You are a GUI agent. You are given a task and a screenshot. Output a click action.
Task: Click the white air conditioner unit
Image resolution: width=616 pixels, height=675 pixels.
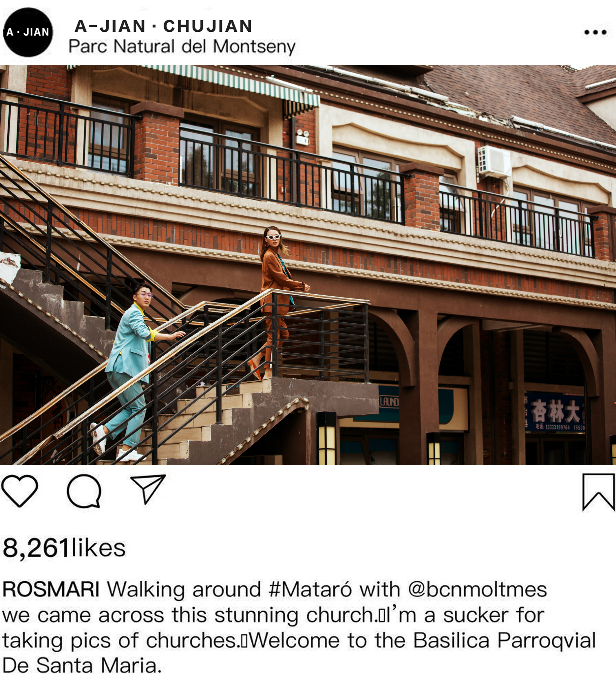click(x=494, y=162)
